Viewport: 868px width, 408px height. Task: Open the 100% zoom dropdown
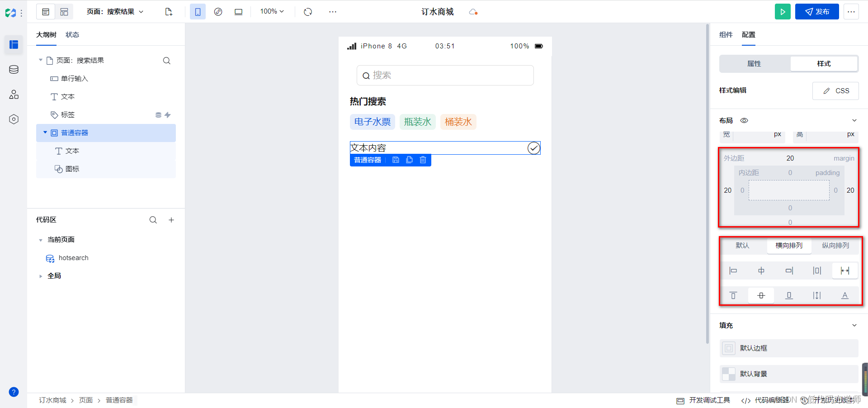pyautogui.click(x=272, y=11)
